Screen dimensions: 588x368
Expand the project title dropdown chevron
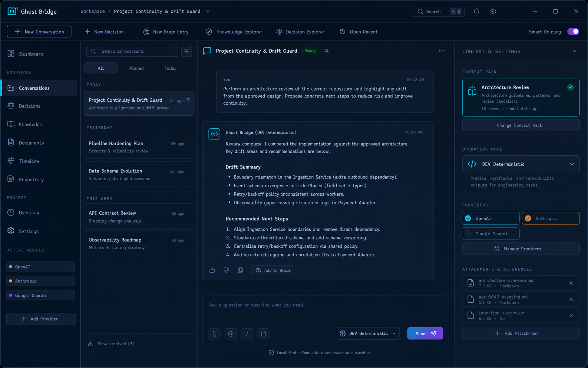click(x=208, y=11)
